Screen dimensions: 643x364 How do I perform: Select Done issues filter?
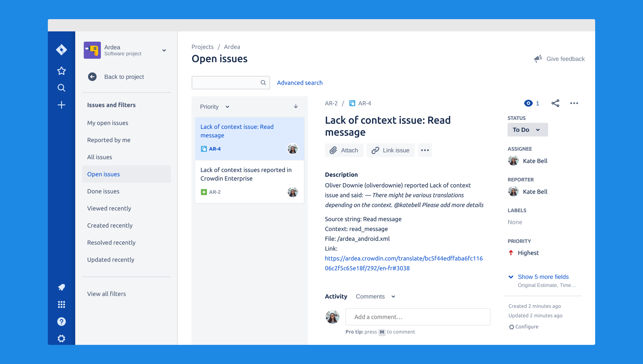click(x=103, y=191)
